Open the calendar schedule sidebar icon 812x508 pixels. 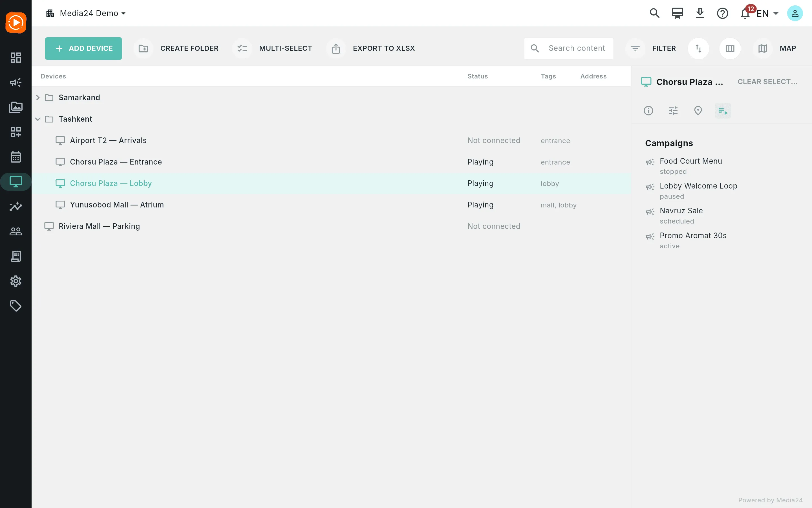(16, 157)
